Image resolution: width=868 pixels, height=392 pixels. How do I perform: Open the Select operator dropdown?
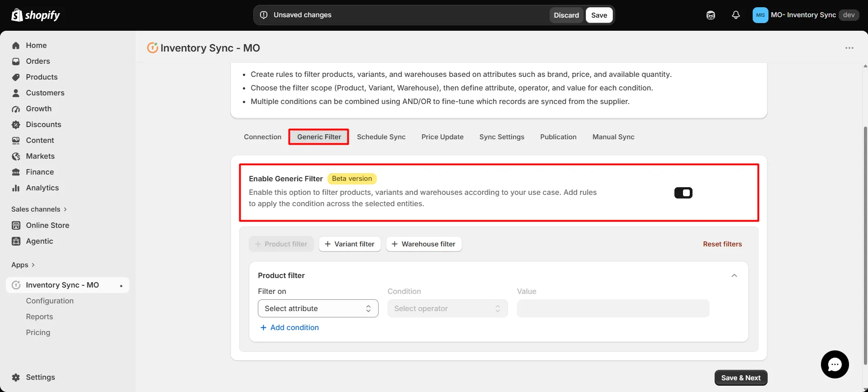tap(447, 308)
